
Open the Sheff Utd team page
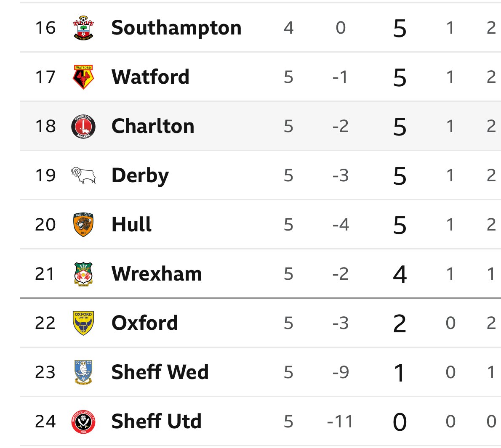157,421
